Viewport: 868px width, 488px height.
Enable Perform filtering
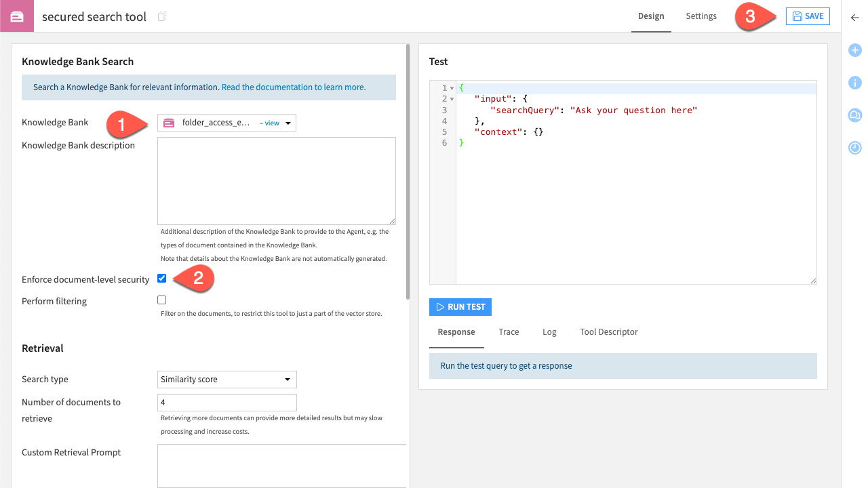point(161,300)
